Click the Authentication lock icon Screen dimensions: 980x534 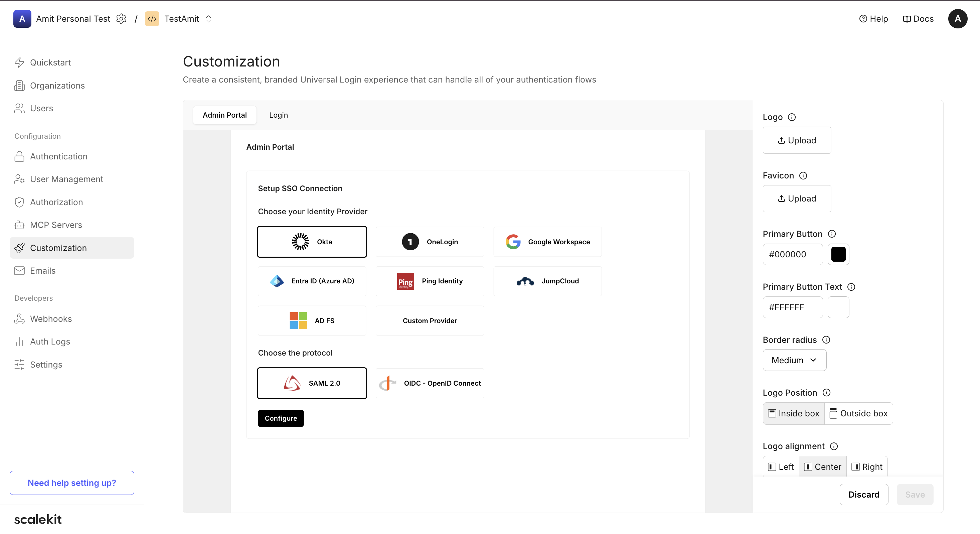pyautogui.click(x=19, y=156)
